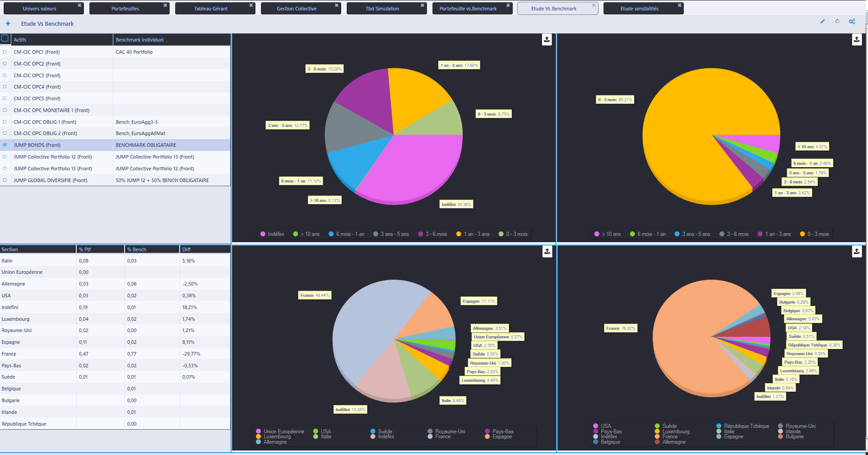The image size is (868, 455).
Task: Export the benchmark maturity pie chart top-right
Action: [x=857, y=40]
